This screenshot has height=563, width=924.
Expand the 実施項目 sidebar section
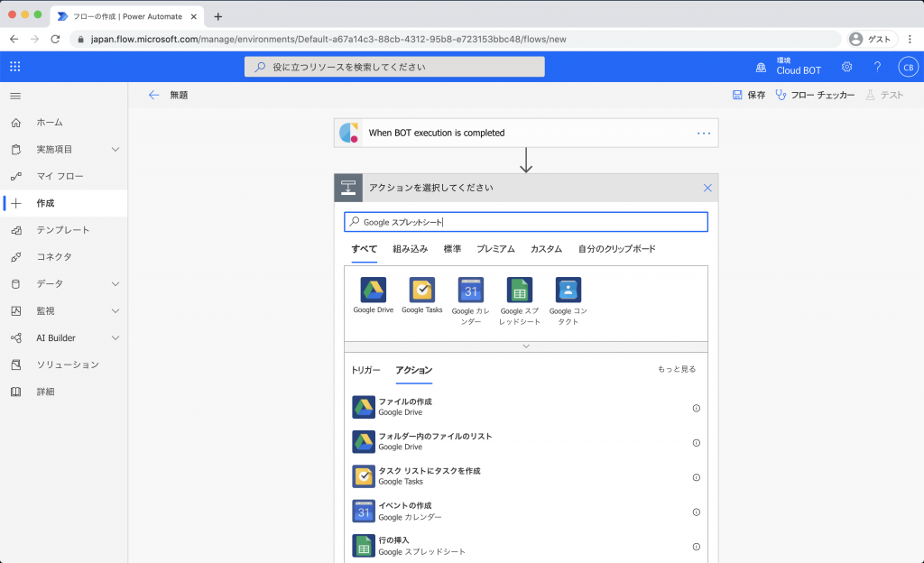click(x=115, y=150)
